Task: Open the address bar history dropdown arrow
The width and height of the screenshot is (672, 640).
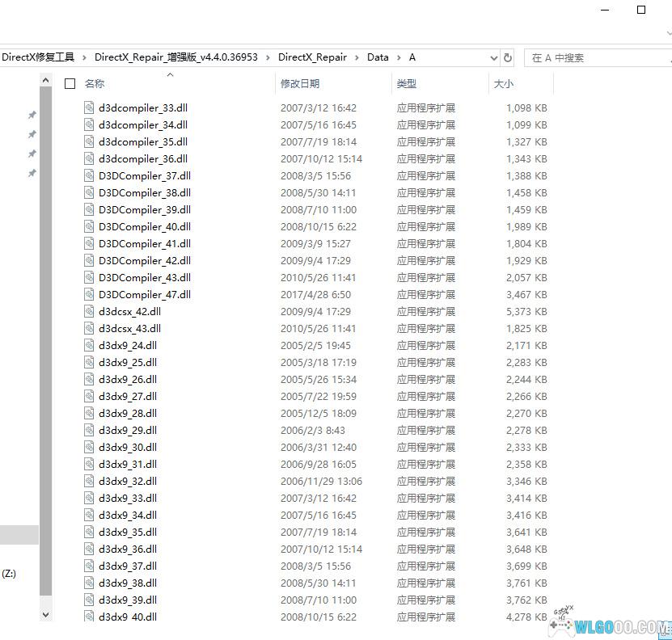Action: [493, 57]
